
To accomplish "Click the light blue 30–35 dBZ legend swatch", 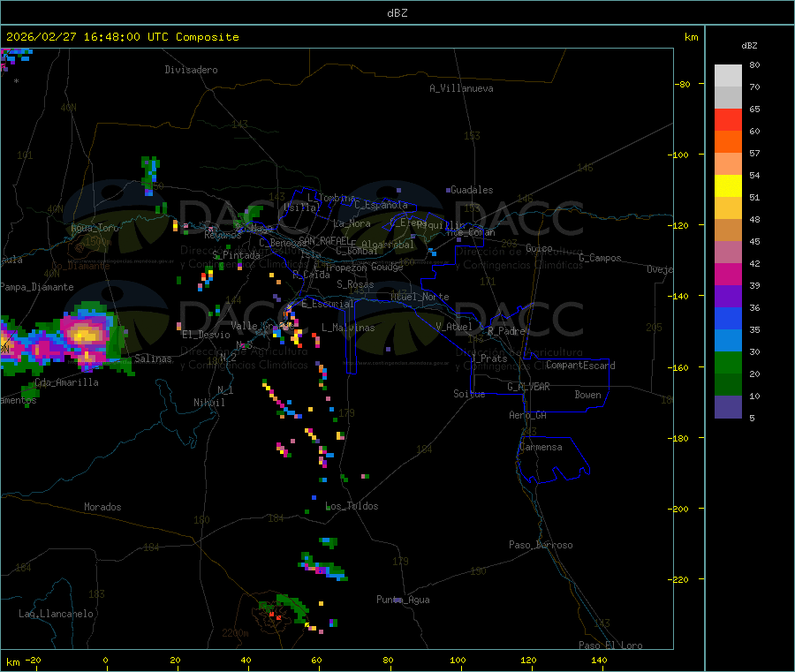I will point(728,341).
